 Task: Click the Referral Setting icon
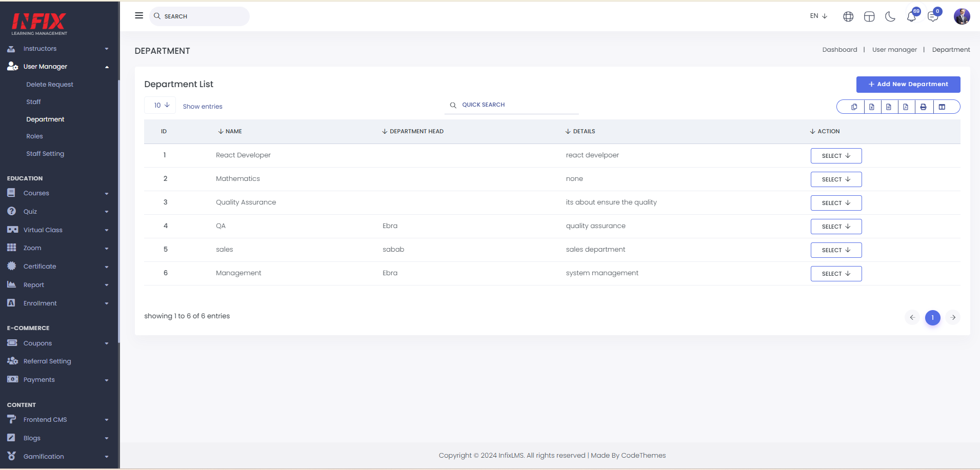[12, 361]
